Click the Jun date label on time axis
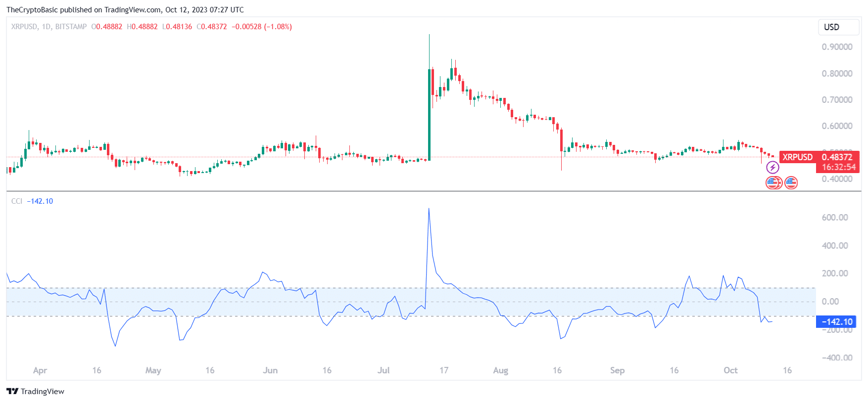 [270, 370]
